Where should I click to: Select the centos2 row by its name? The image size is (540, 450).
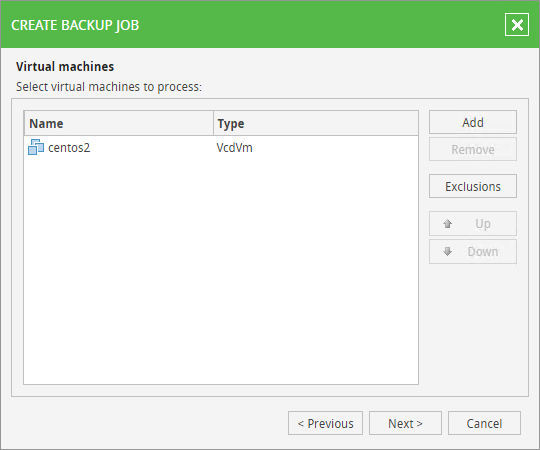point(69,148)
